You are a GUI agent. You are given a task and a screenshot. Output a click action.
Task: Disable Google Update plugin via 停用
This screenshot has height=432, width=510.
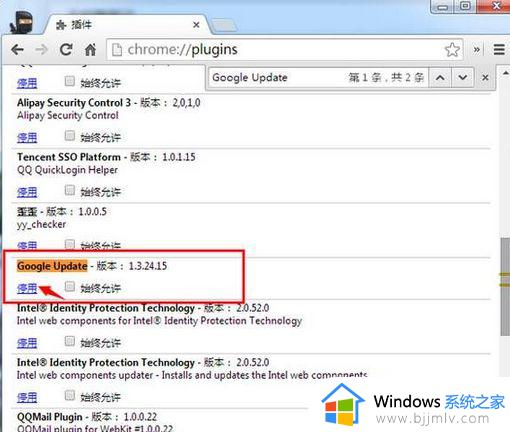(27, 288)
